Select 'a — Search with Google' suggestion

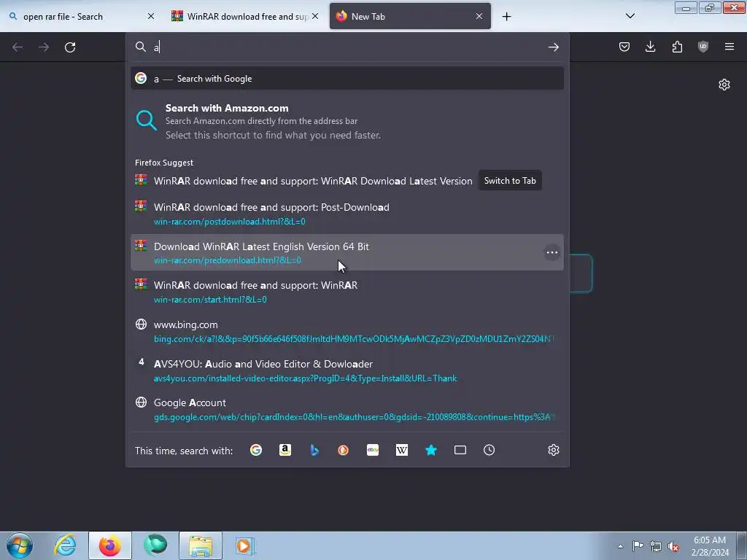point(347,79)
